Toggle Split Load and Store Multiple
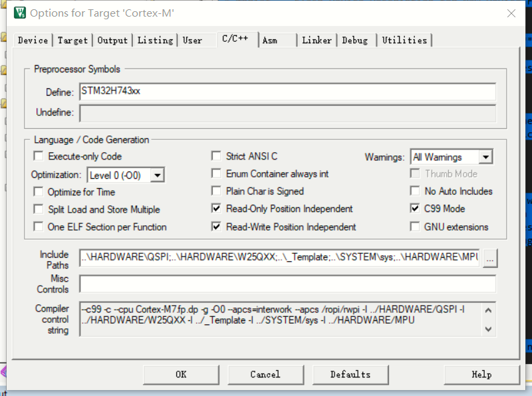The height and width of the screenshot is (396, 532). tap(39, 209)
